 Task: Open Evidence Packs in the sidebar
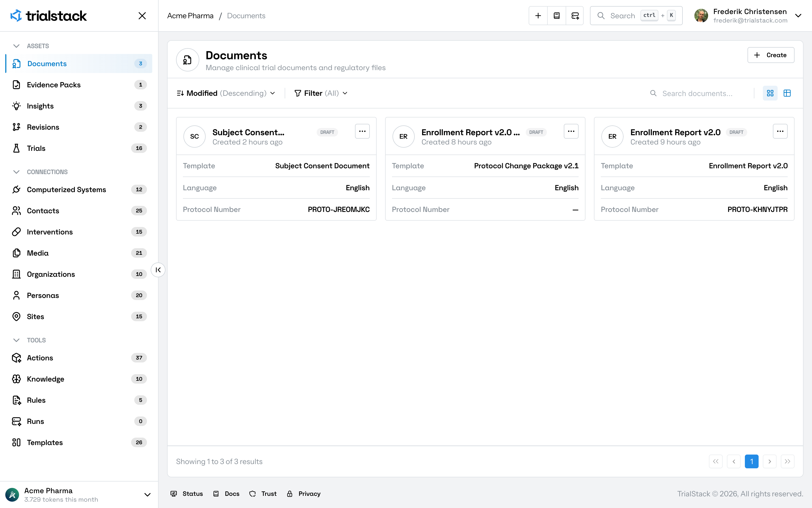click(79, 85)
